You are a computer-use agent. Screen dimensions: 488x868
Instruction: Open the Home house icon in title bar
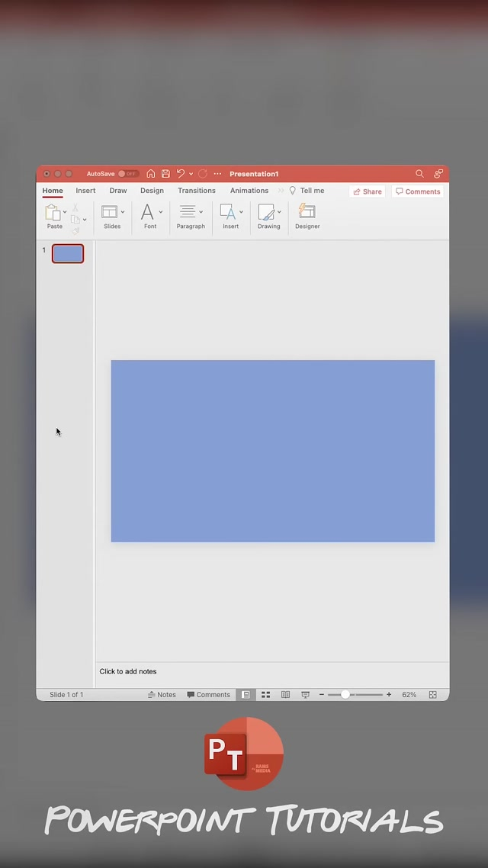click(x=151, y=174)
